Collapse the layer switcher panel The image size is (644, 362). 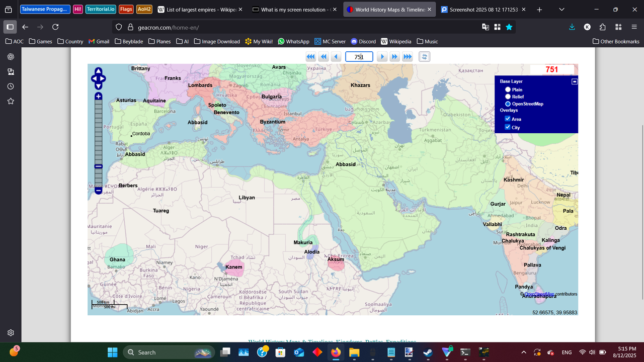(x=575, y=81)
